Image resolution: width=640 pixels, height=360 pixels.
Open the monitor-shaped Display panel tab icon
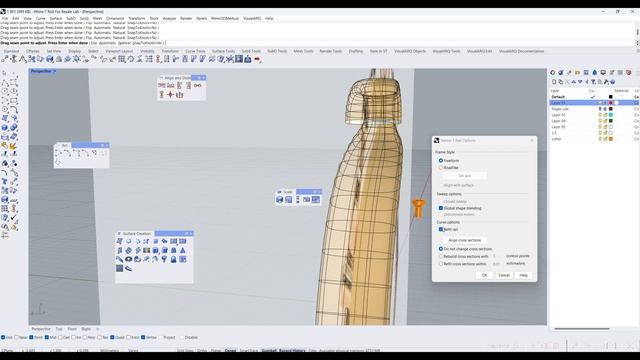tap(603, 73)
